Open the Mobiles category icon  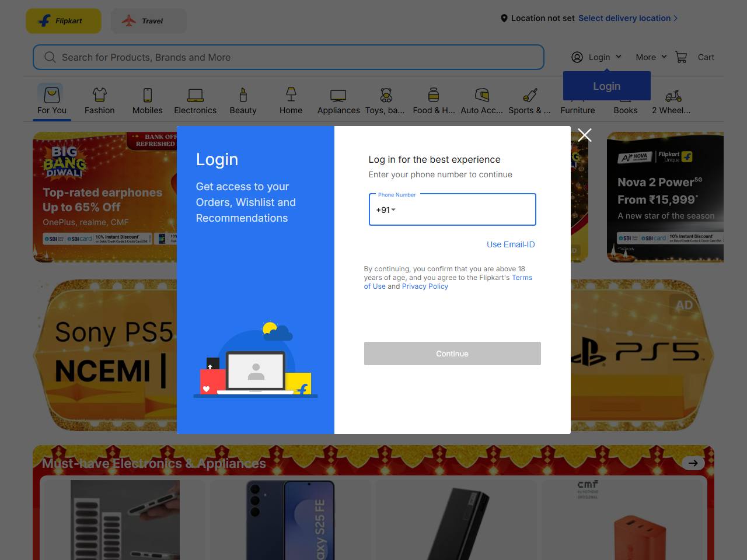[148, 94]
